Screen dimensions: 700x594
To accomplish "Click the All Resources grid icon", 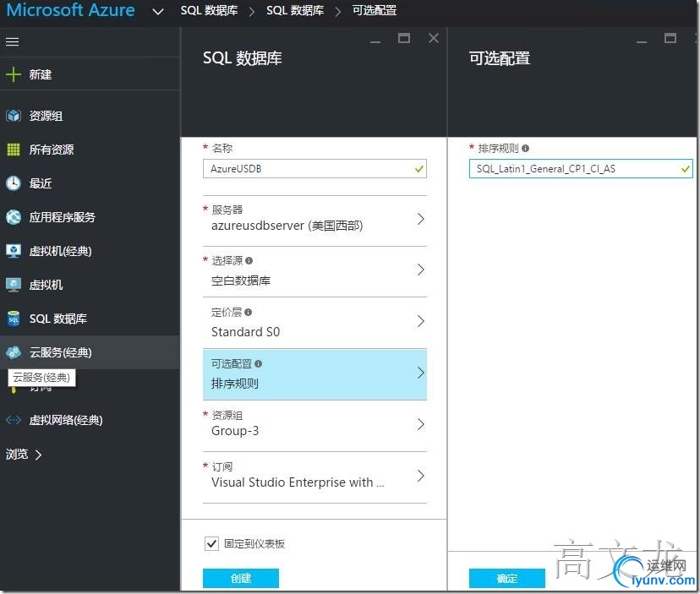I will pos(14,150).
